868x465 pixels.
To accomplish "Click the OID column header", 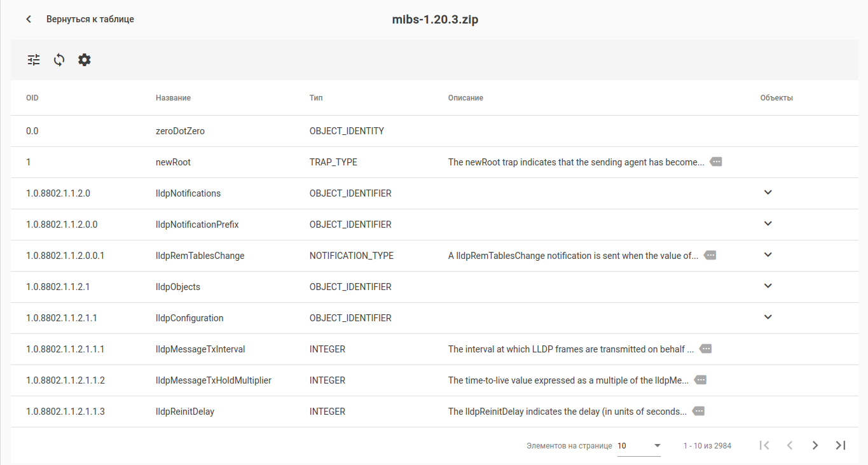I will pyautogui.click(x=32, y=98).
